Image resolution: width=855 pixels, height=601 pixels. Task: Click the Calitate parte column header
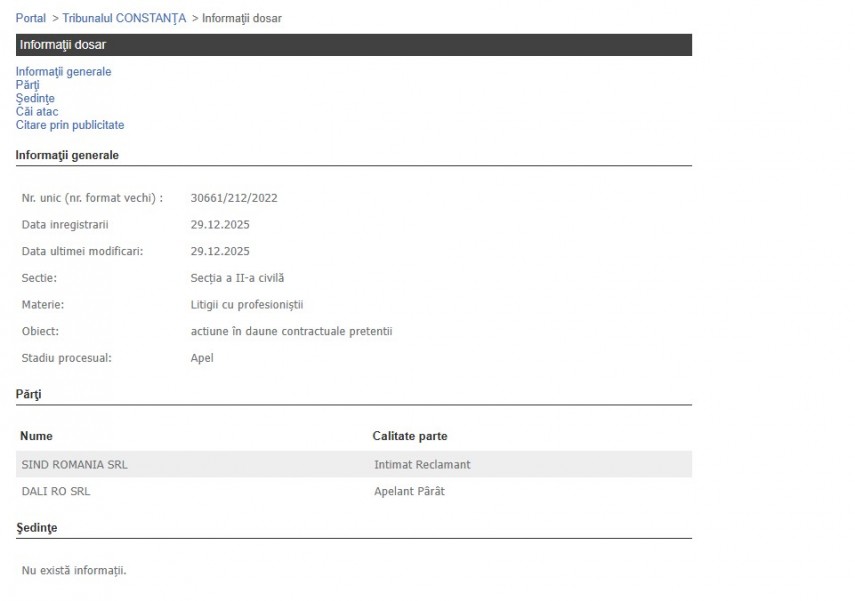tap(410, 436)
